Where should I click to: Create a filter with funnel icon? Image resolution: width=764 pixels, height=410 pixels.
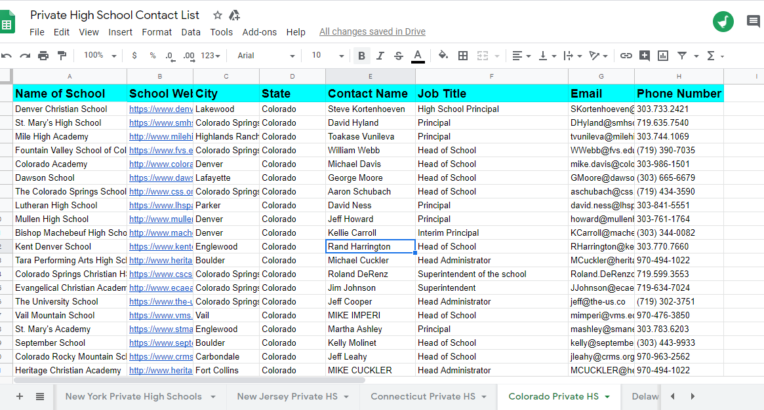(x=682, y=56)
